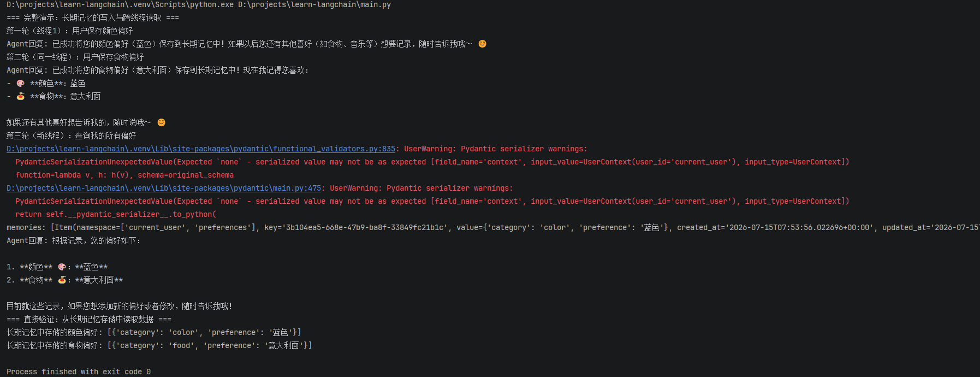Viewport: 980px width, 377px height.
Task: Click the python.exe main.py command line
Action: coord(199,4)
